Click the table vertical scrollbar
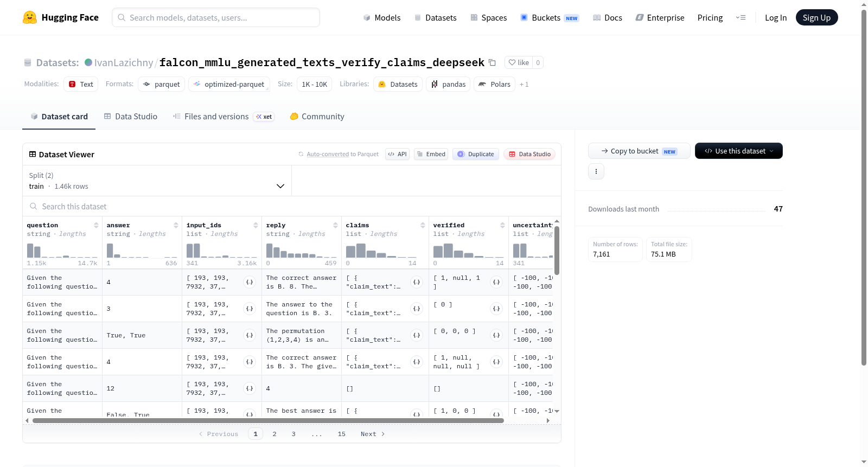This screenshot has width=868, height=467. pos(557,250)
